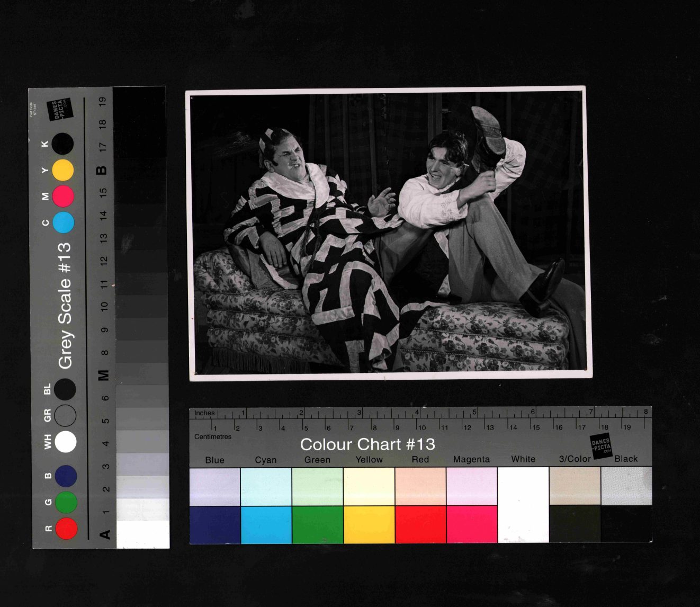Select the yellow circle labeled Y
This screenshot has width=700, height=607.
62,170
